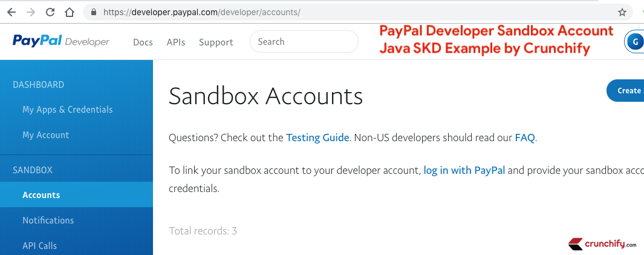
Task: Open the Docs menu item
Action: (143, 42)
